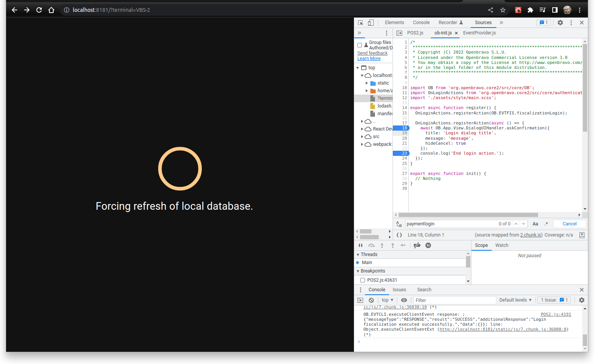The image size is (594, 364).
Task: Click the Send feedback link
Action: [x=372, y=53]
